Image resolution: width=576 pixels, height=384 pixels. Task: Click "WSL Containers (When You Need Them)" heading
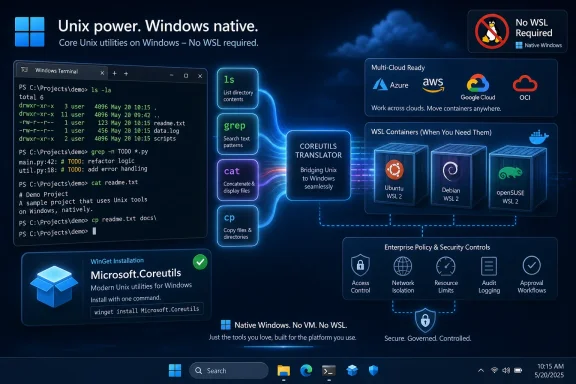click(x=431, y=132)
